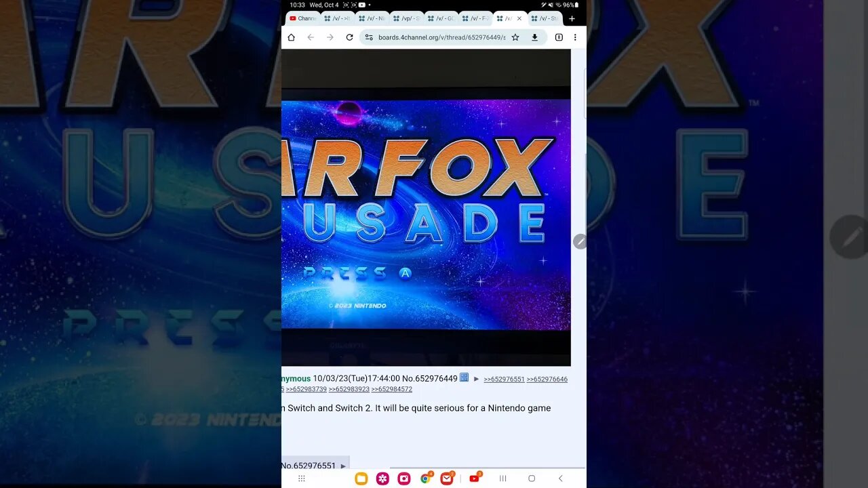Open site settings icon in address bar

click(x=369, y=37)
